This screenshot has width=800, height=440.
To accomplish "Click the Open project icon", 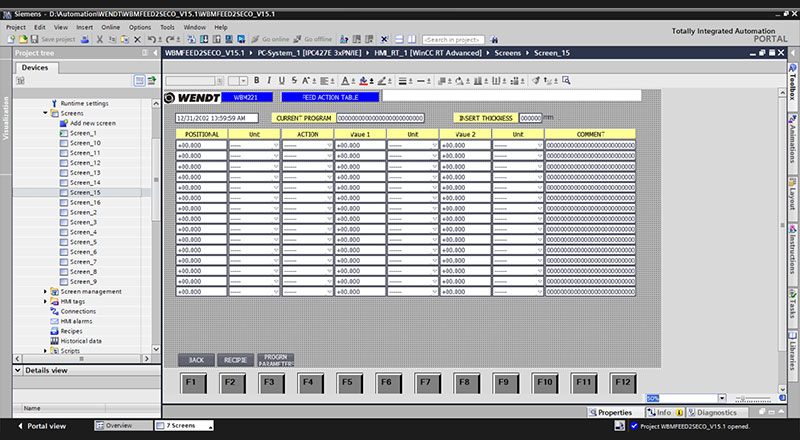I will click(x=23, y=39).
